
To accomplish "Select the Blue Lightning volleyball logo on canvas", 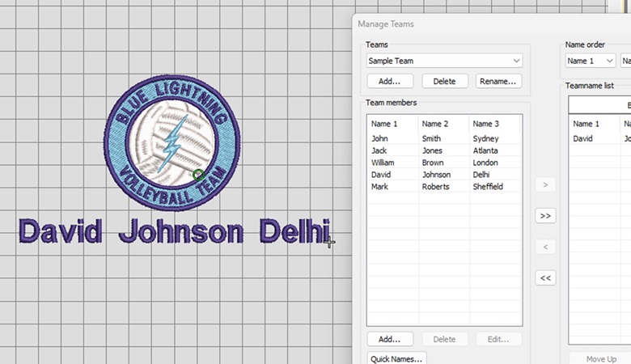I will click(x=172, y=142).
